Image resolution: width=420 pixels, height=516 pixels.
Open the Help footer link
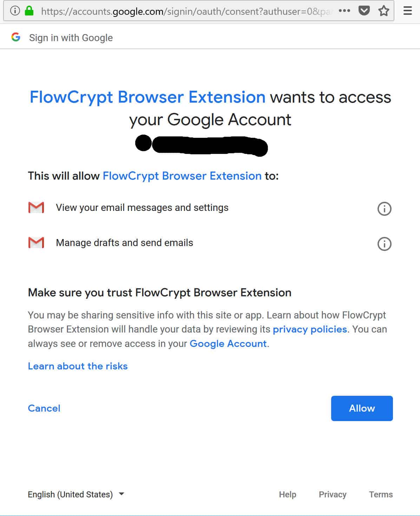(x=288, y=495)
